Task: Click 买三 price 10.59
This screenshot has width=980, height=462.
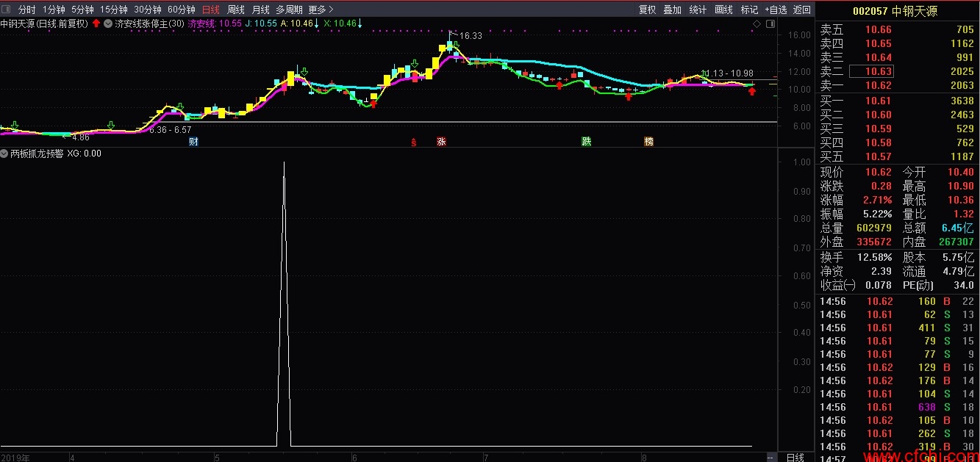Action: pos(879,129)
